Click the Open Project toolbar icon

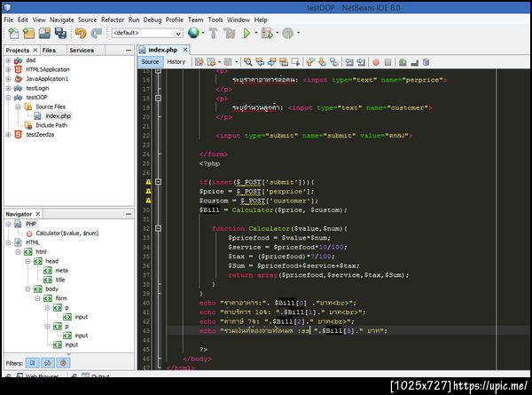pyautogui.click(x=44, y=33)
